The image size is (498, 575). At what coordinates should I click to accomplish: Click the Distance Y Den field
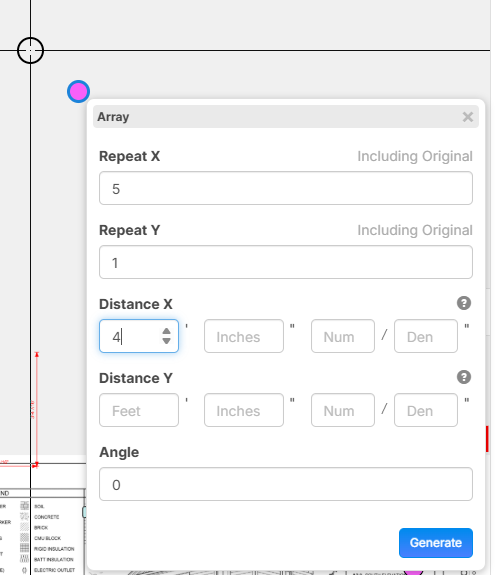tap(426, 410)
